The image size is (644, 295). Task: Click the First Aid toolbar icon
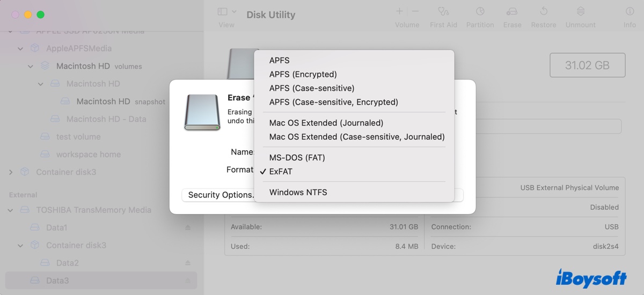coord(443,12)
